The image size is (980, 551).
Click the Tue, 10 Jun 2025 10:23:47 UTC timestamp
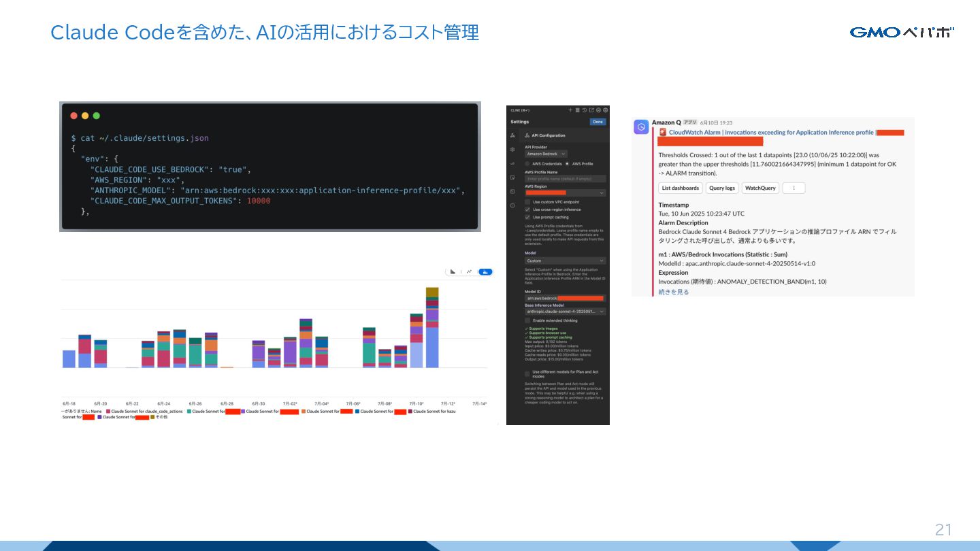tap(702, 214)
